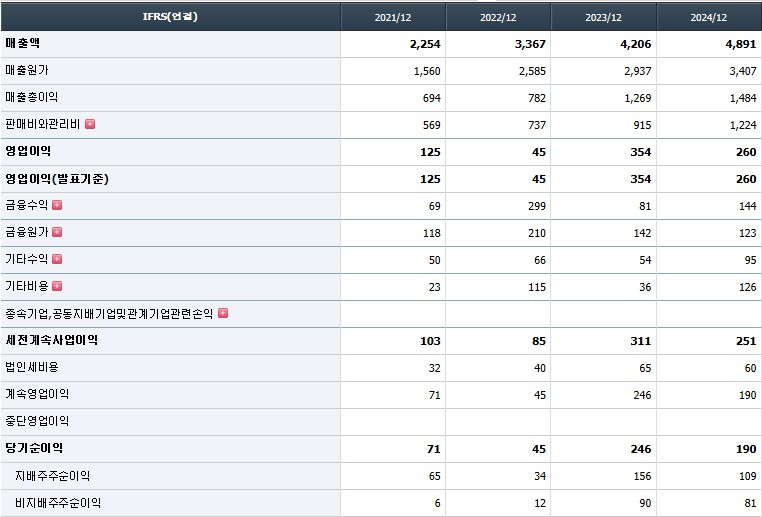This screenshot has height=517, width=762.
Task: Click 판매비와관리비 value 915
Action: coord(642,125)
